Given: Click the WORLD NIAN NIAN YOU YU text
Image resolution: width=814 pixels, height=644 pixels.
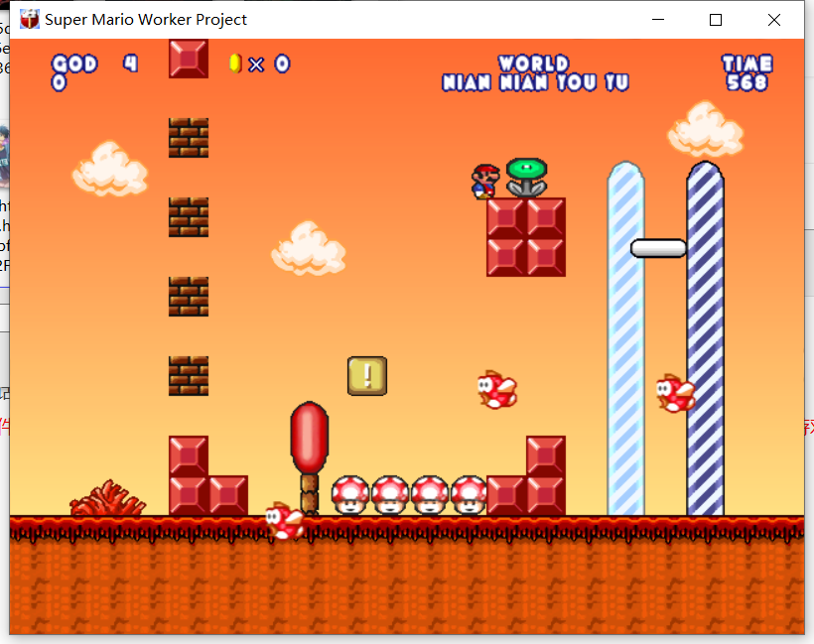Looking at the screenshot, I should [x=535, y=72].
